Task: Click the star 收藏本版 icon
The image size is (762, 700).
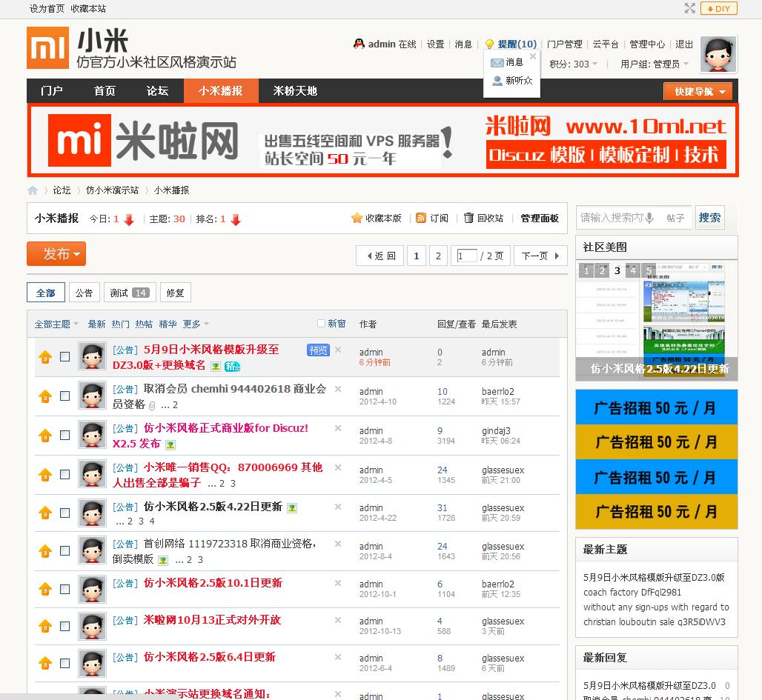Action: (x=357, y=218)
